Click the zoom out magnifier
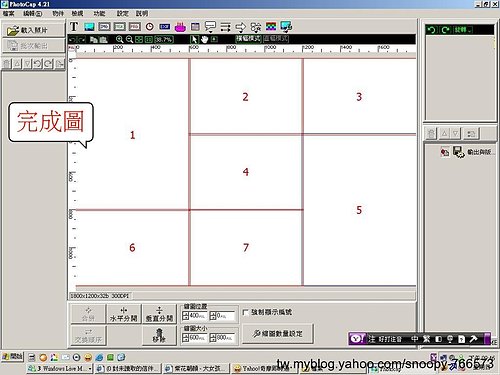Image resolution: width=500 pixels, height=375 pixels. (129, 39)
